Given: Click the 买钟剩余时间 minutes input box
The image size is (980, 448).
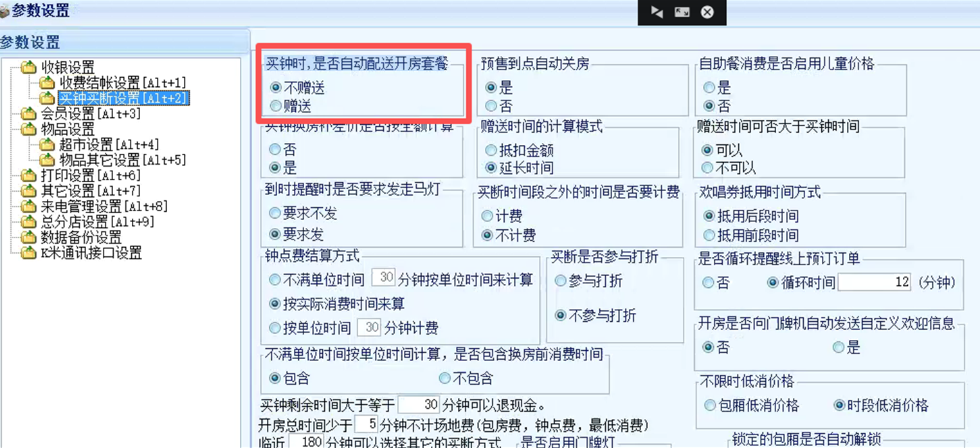Looking at the screenshot, I should [419, 405].
